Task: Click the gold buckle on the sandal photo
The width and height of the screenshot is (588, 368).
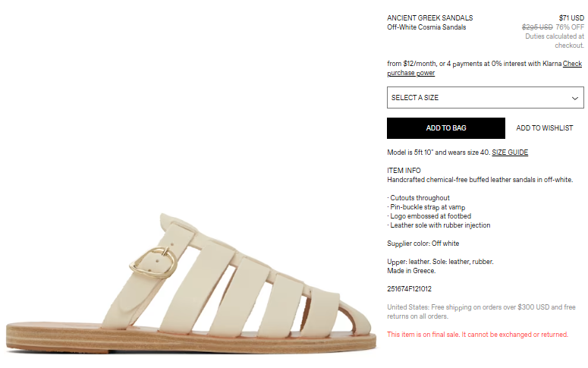Action: coord(153,263)
